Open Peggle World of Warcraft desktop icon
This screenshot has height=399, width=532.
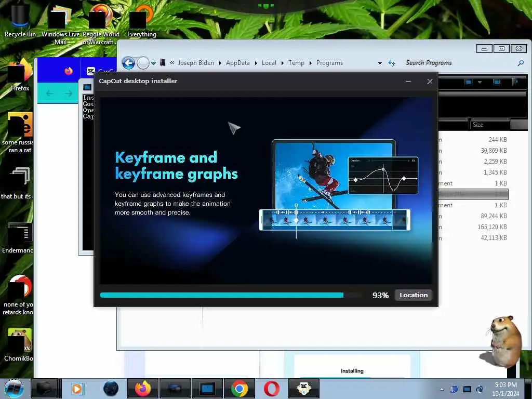pyautogui.click(x=100, y=25)
